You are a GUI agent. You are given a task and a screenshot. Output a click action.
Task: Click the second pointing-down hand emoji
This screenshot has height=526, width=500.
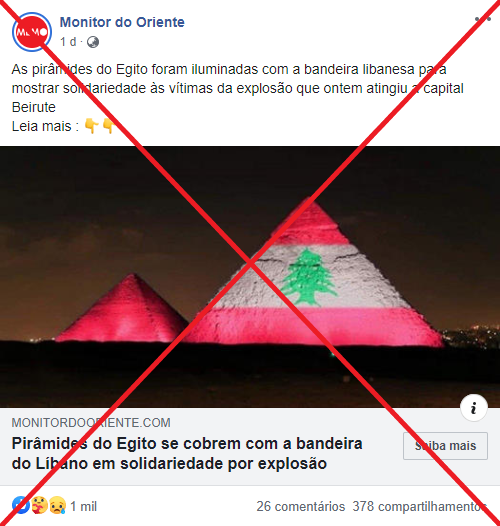tap(109, 126)
